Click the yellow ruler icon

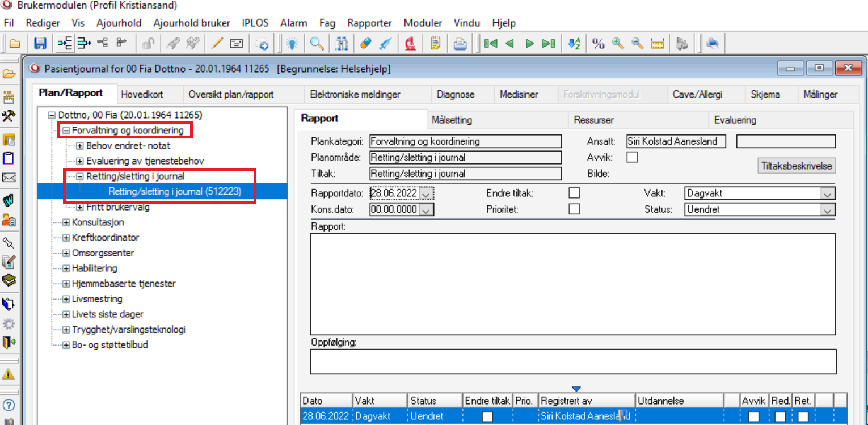pyautogui.click(x=658, y=43)
